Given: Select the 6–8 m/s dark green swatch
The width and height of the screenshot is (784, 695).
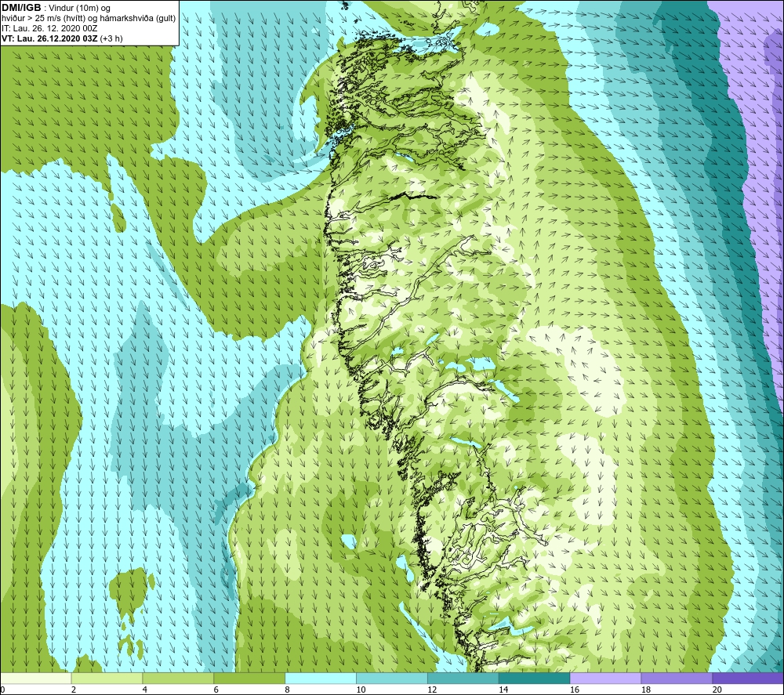Looking at the screenshot, I should [x=249, y=679].
